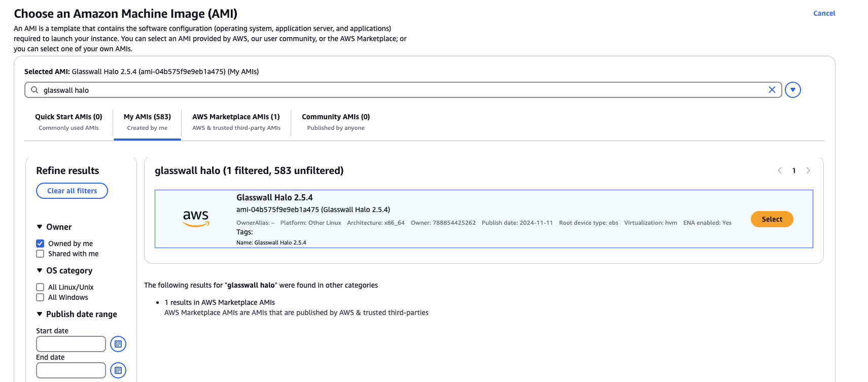The image size is (868, 382).
Task: Uncheck the Owned by me checkbox
Action: tap(40, 244)
